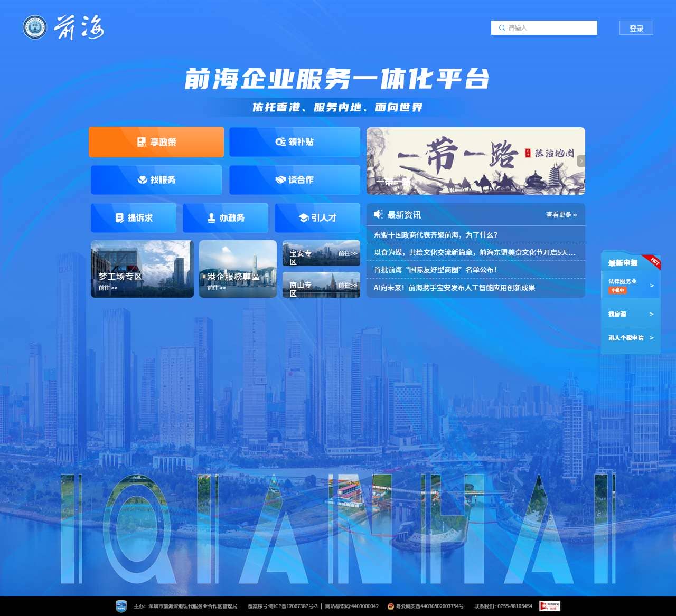Click the search magnifier icon
Screen dimensions: 676x616
pos(502,27)
